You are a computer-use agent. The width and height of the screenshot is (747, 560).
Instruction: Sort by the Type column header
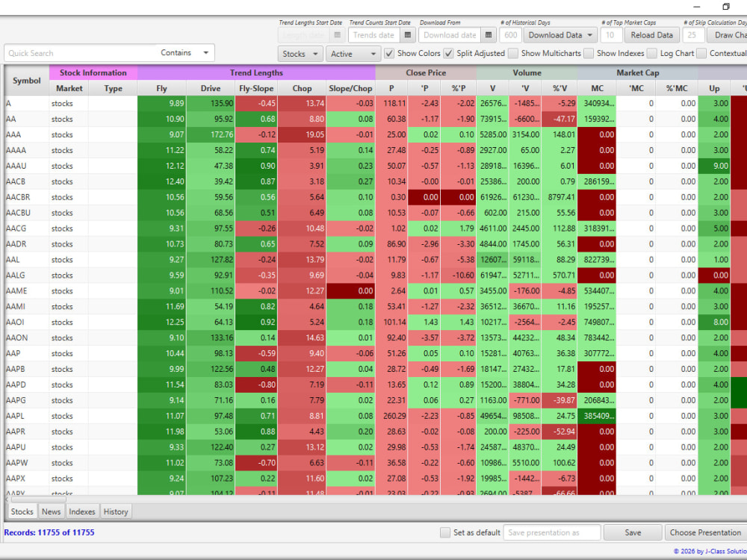click(113, 88)
